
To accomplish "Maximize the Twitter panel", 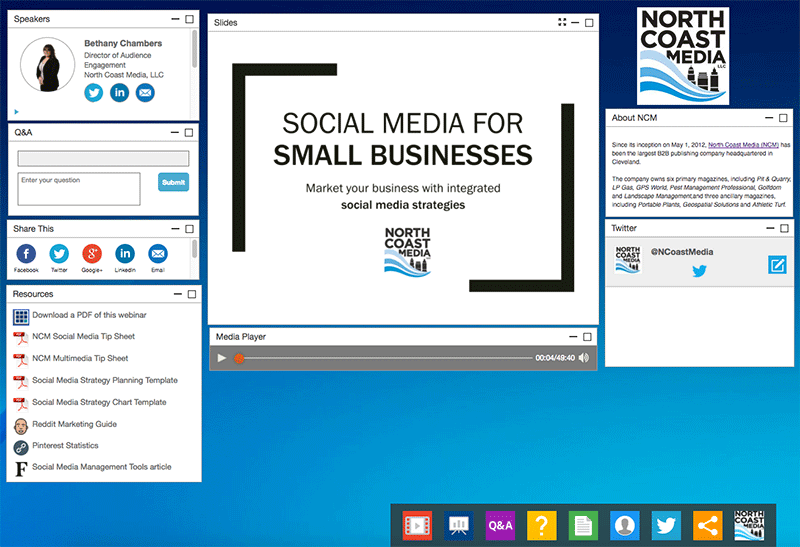I will pyautogui.click(x=785, y=228).
